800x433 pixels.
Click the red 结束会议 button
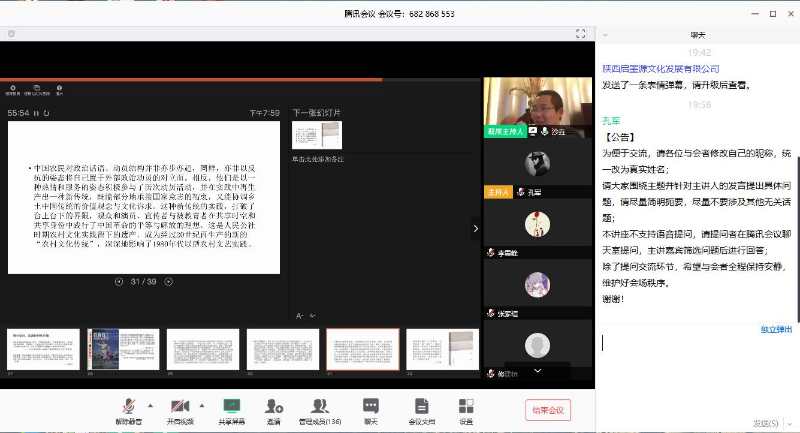coord(547,410)
